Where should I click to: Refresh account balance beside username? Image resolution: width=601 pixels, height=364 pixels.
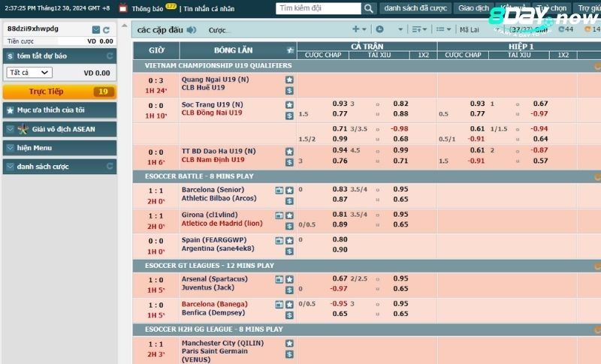coord(108,29)
